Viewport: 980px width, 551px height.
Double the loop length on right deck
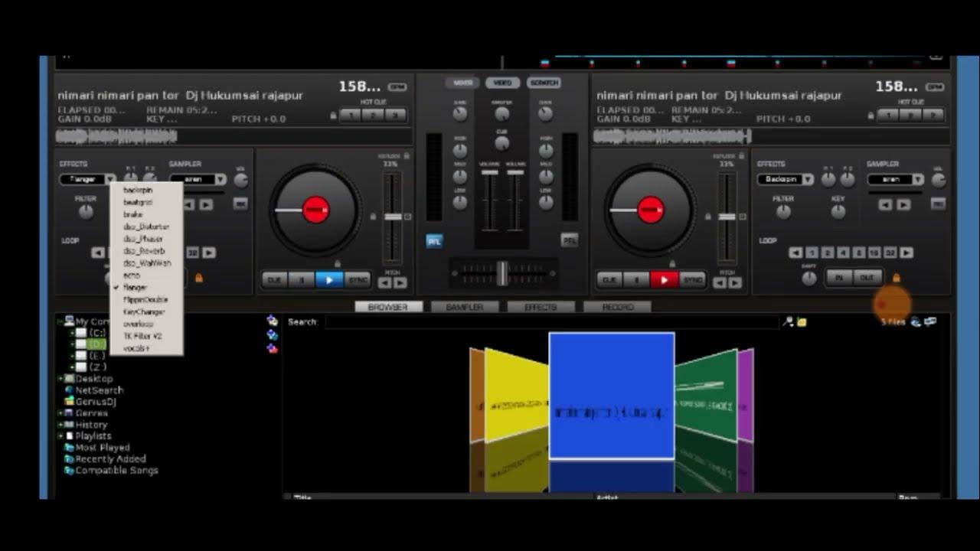tap(906, 253)
